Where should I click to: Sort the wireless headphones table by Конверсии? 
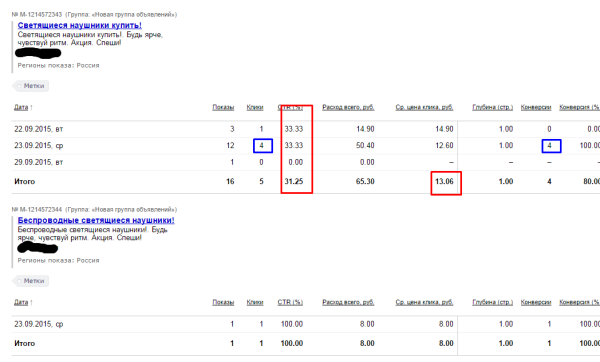tap(536, 302)
